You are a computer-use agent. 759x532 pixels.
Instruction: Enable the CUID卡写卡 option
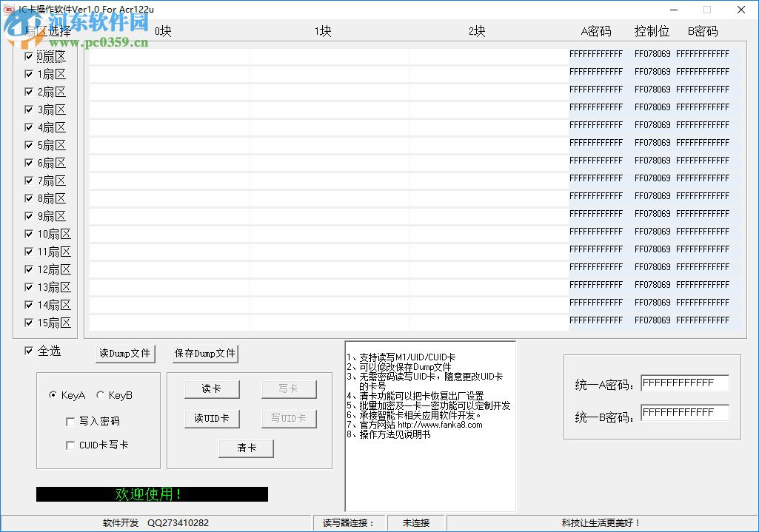tap(70, 445)
